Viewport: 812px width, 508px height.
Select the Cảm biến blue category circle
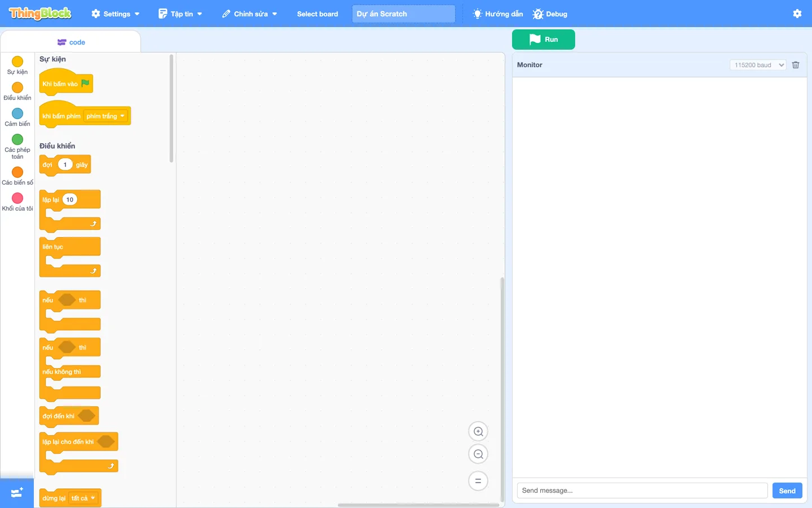pyautogui.click(x=17, y=113)
